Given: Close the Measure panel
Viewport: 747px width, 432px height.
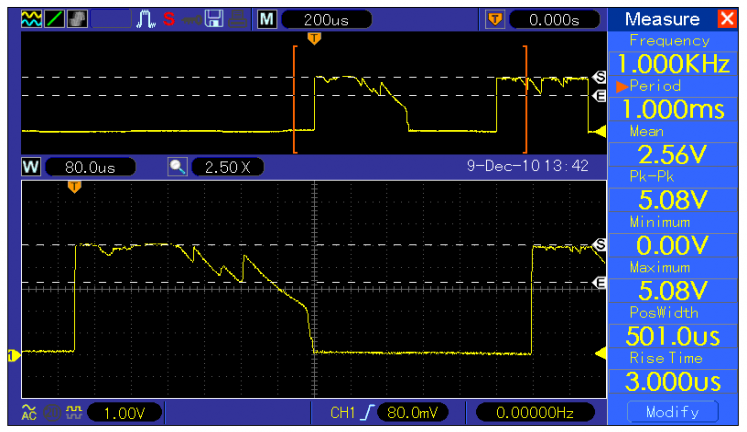Looking at the screenshot, I should pos(726,19).
